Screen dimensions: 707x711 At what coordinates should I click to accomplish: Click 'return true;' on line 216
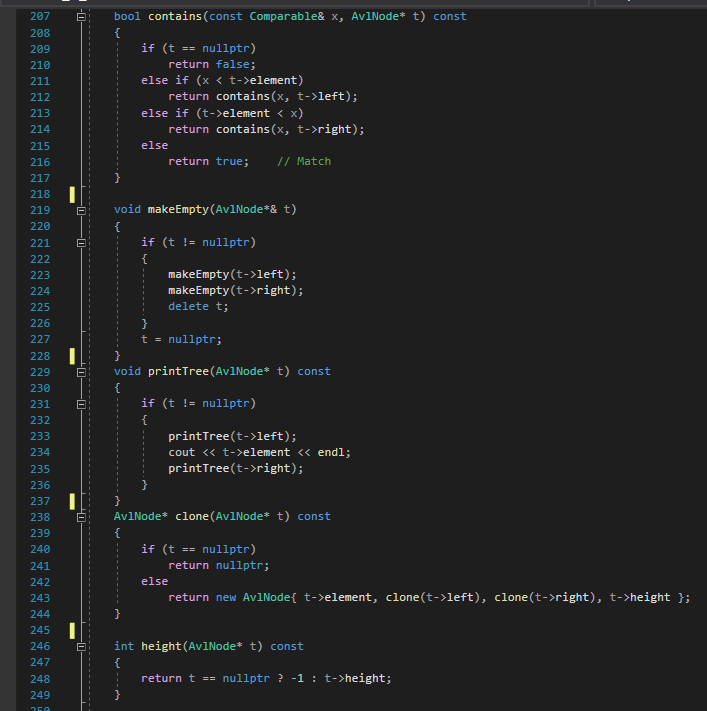tap(209, 161)
